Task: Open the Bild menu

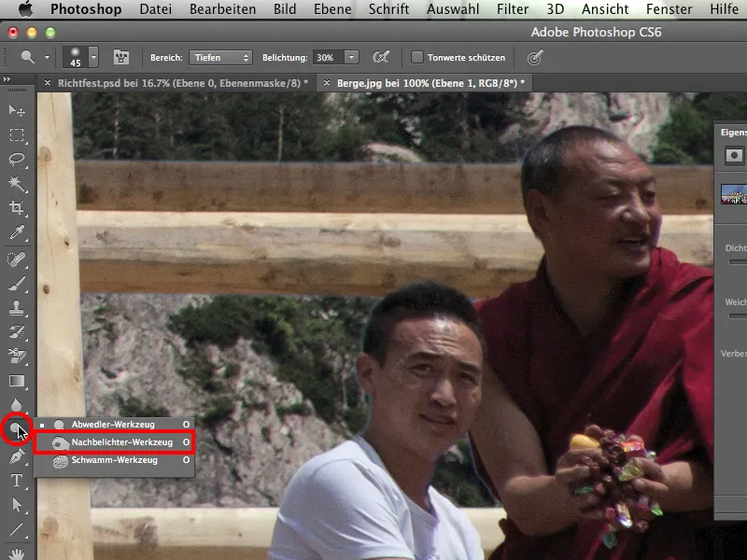Action: [x=285, y=9]
